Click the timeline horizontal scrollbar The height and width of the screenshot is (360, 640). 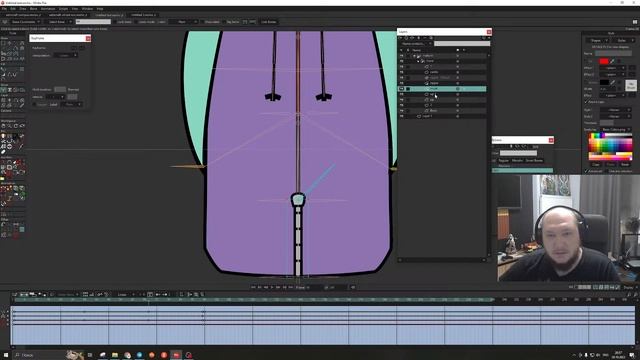[x=322, y=347]
